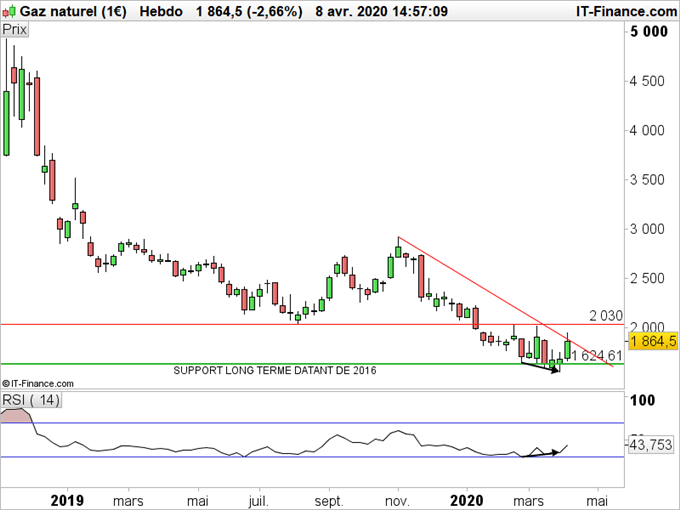Click the 2019 label on time axis
Screen dimensions: 680x510
click(67, 501)
